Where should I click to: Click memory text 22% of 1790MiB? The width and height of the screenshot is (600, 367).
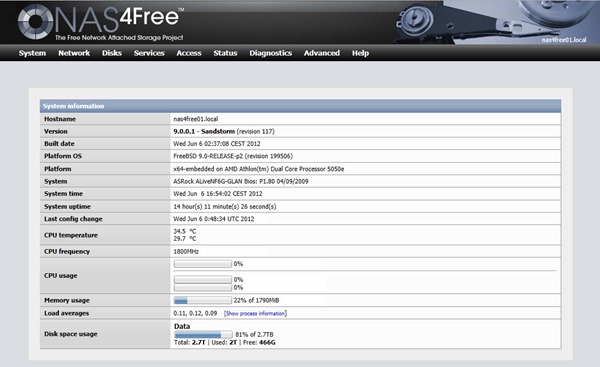tap(256, 300)
